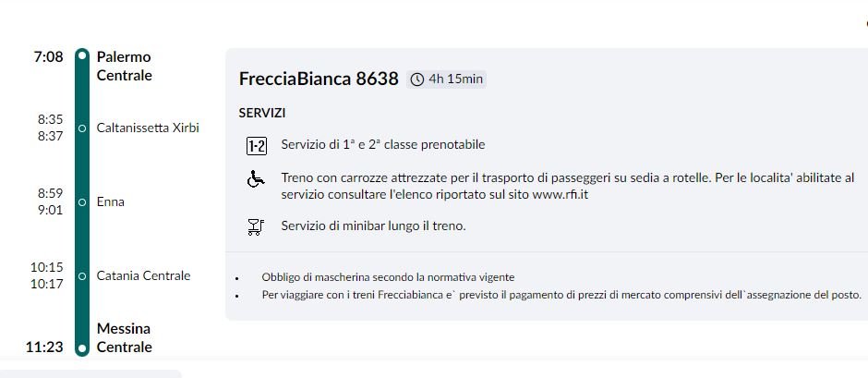Open the Catania Centrale station label

143,275
